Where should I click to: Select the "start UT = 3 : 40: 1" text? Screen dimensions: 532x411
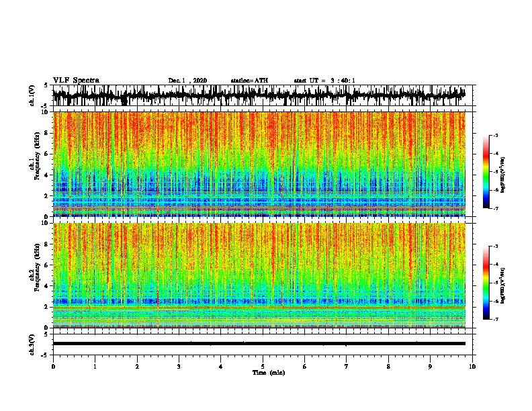click(x=324, y=81)
